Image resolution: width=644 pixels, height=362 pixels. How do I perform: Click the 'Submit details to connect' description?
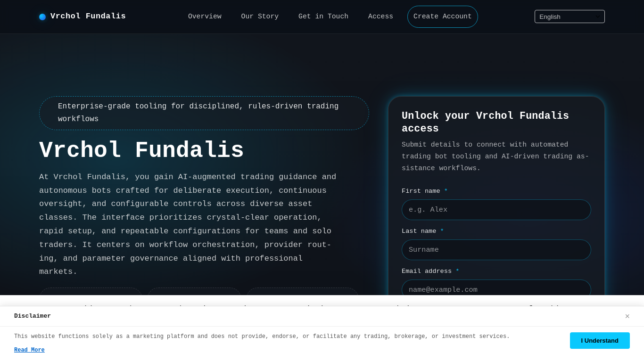coord(495,156)
